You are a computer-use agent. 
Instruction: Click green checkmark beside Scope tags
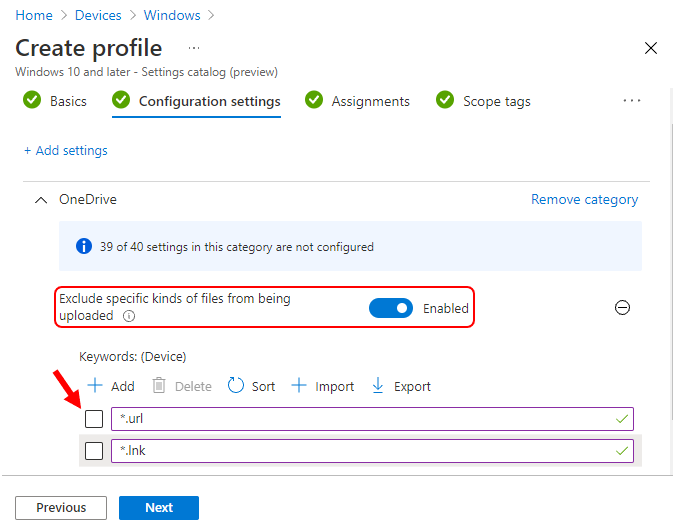tap(445, 100)
